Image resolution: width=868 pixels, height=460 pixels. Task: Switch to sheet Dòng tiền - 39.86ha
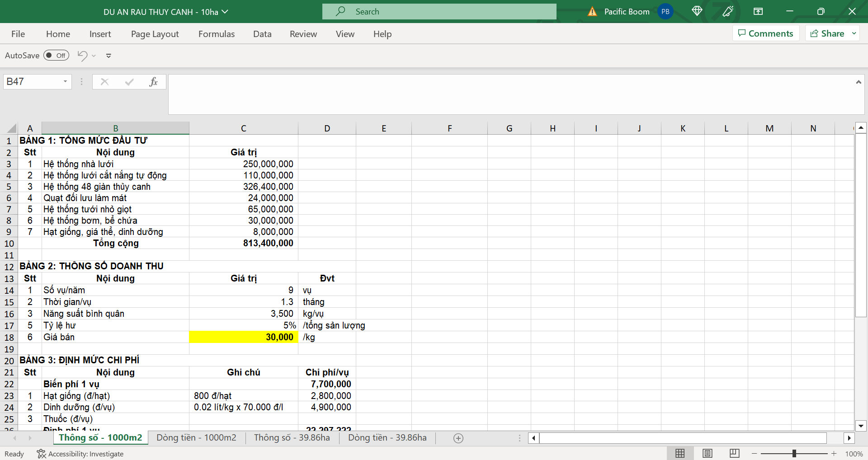(387, 438)
